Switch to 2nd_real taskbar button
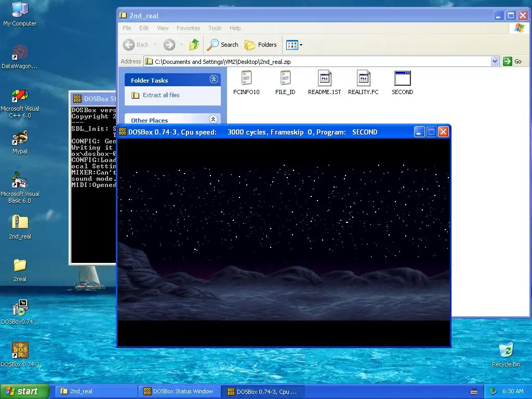Viewport: 532px width, 399px height. click(x=96, y=391)
